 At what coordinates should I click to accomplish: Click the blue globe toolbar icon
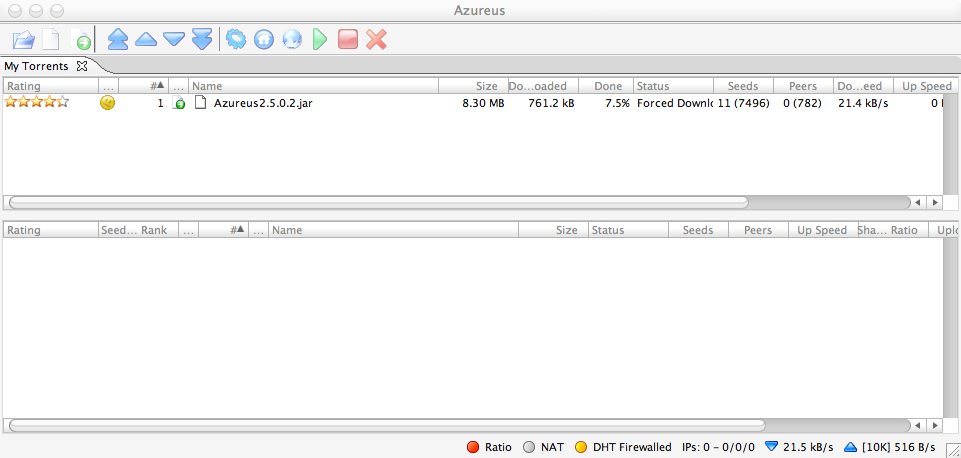point(292,40)
